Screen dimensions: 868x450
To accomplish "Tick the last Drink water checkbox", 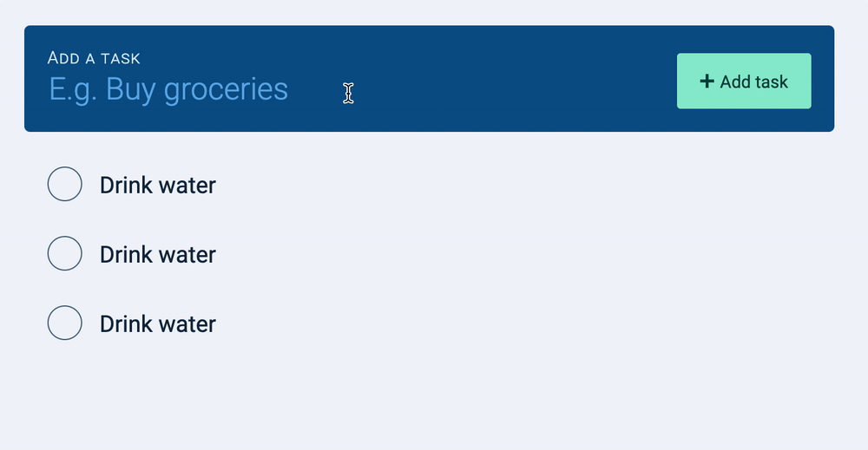I will click(64, 323).
